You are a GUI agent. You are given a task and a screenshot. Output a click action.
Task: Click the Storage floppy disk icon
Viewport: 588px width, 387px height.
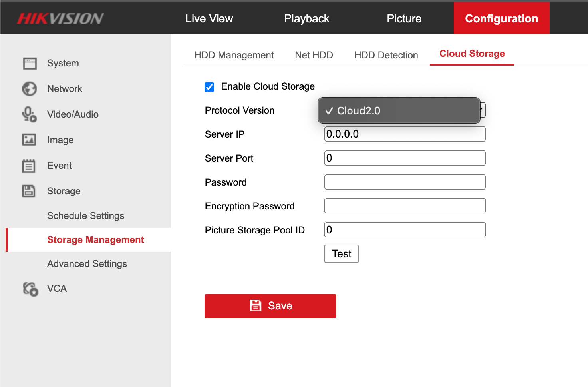coord(29,191)
